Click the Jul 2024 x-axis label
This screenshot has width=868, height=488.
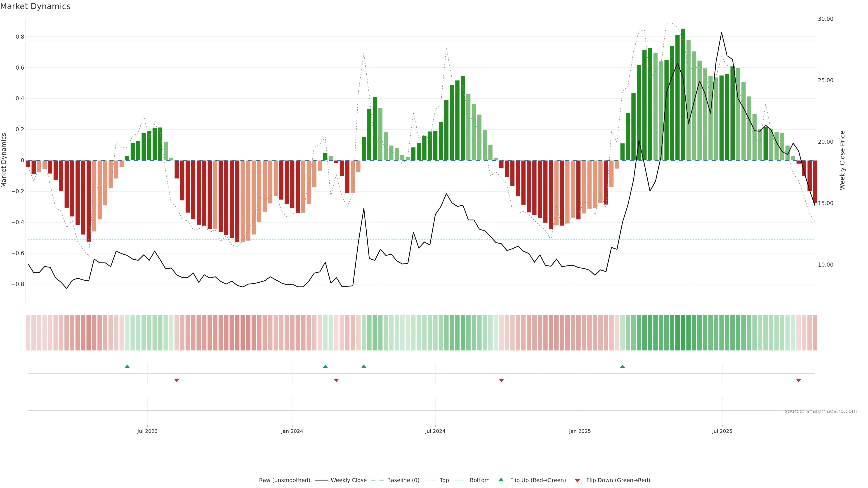click(435, 431)
